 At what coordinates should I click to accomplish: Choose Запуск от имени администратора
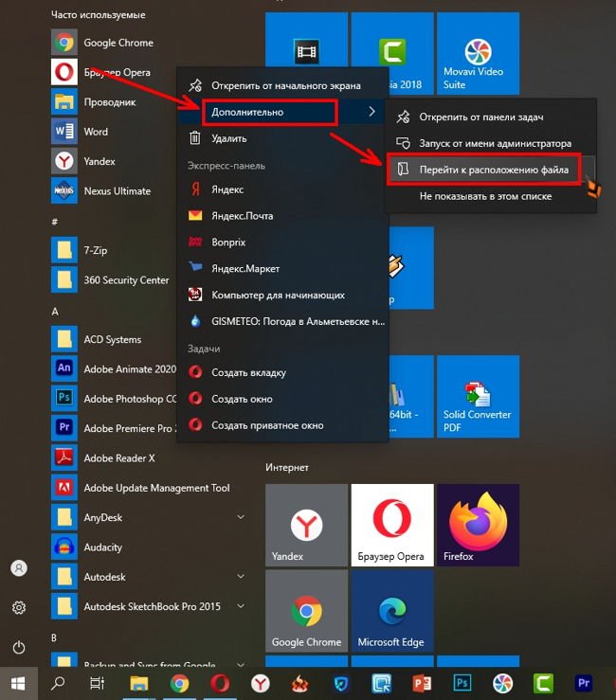pyautogui.click(x=490, y=143)
